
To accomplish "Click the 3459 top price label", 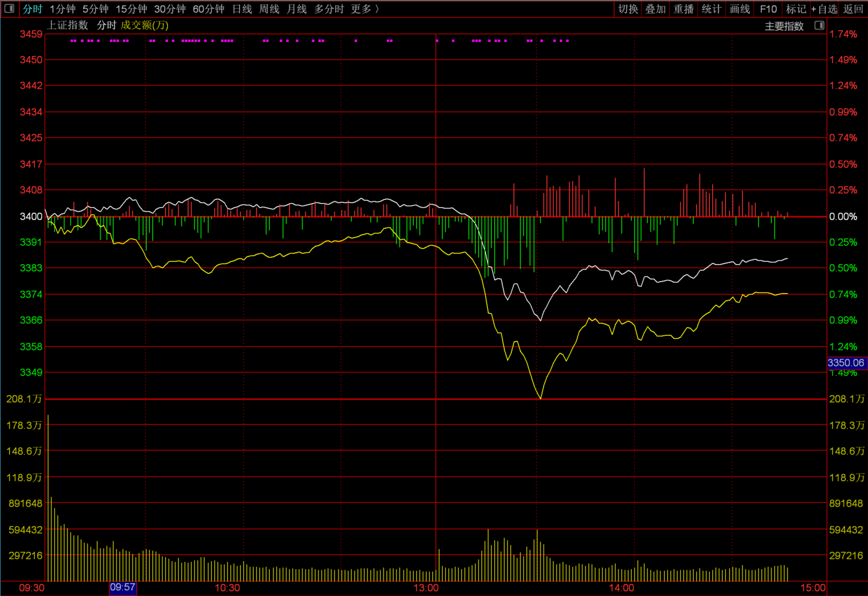I will [x=32, y=34].
